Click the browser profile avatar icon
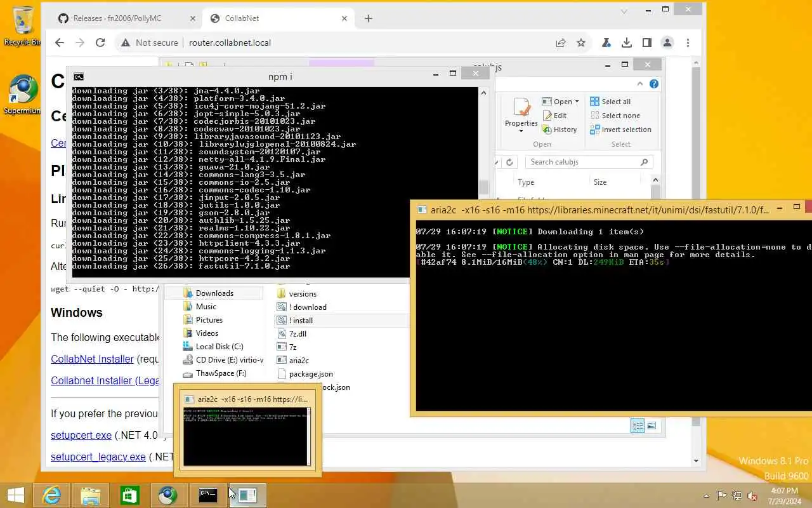Screen dimensions: 812x508 click(667, 43)
